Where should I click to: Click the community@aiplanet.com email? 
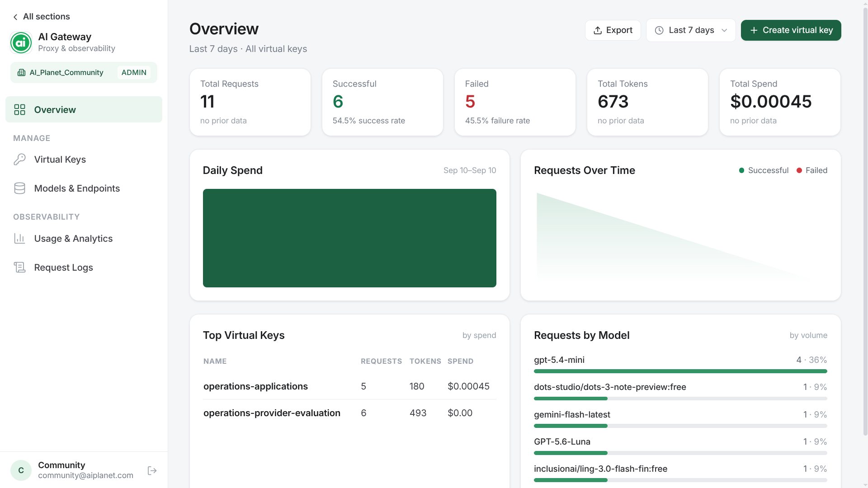pos(85,475)
